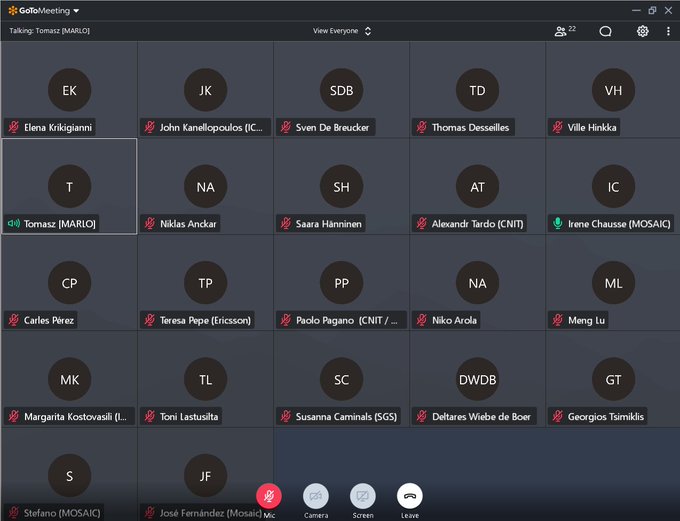Select the S avatar of Stefano
Viewport: 680px width, 521px height.
click(x=69, y=475)
